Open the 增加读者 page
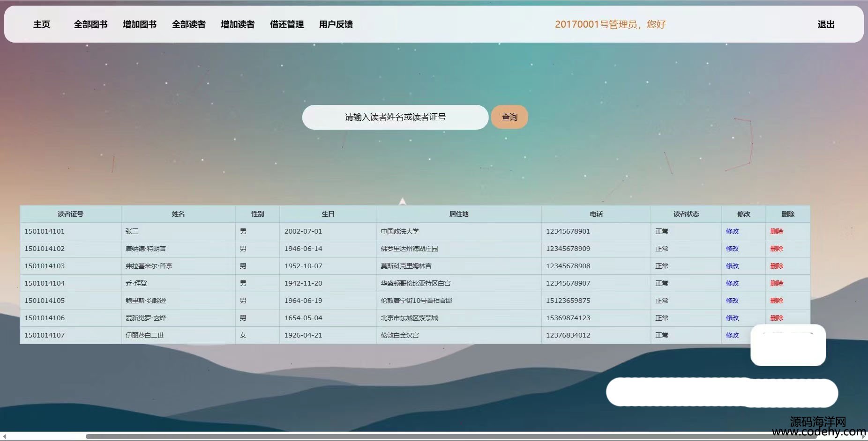The image size is (868, 441). point(238,24)
